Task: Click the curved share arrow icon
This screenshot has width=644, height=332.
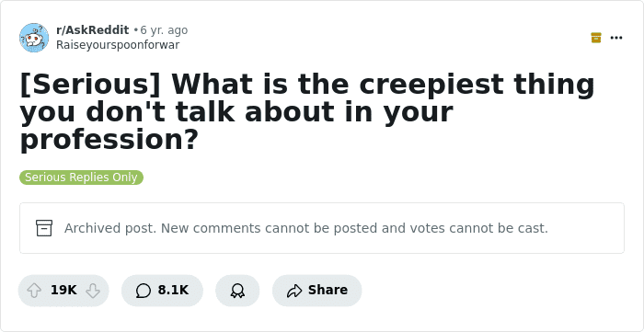Action: click(294, 291)
